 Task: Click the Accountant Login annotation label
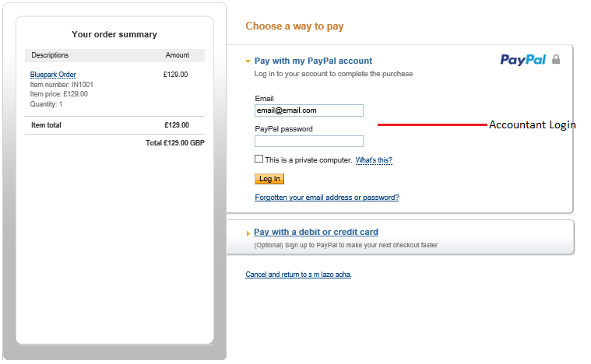pyautogui.click(x=532, y=124)
